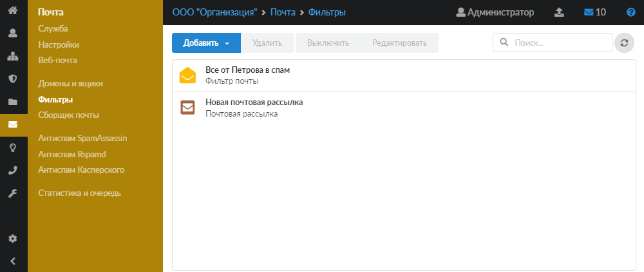
Task: Click the brown mailing list icon
Action: [187, 108]
